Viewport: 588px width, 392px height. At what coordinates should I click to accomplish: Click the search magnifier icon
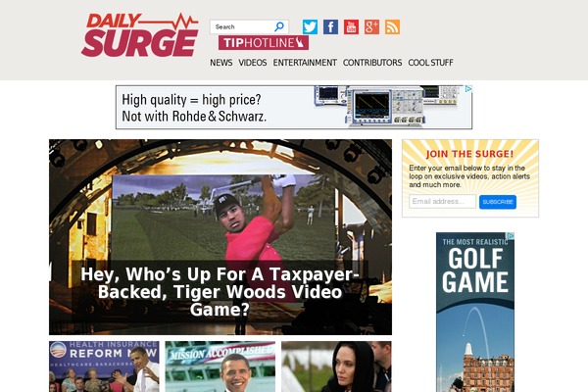pyautogui.click(x=279, y=26)
